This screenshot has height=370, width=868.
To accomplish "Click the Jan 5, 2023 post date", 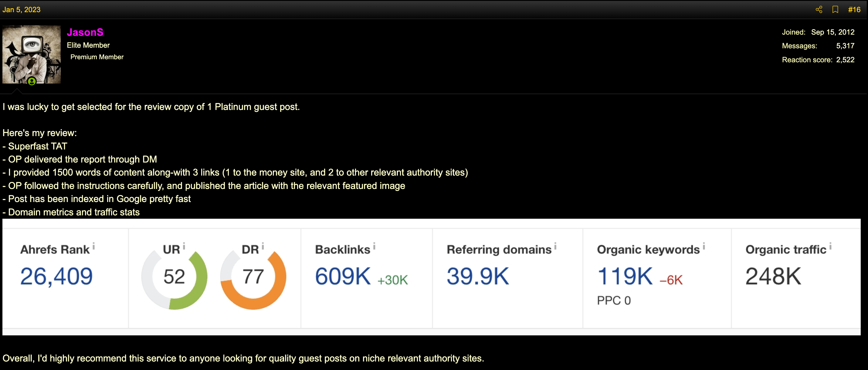I will click(x=21, y=9).
